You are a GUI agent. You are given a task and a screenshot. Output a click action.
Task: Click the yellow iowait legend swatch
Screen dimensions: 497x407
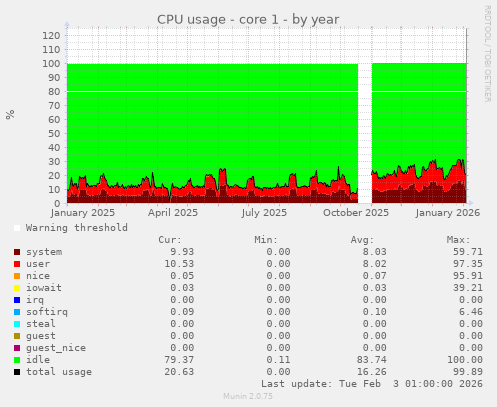(x=17, y=288)
